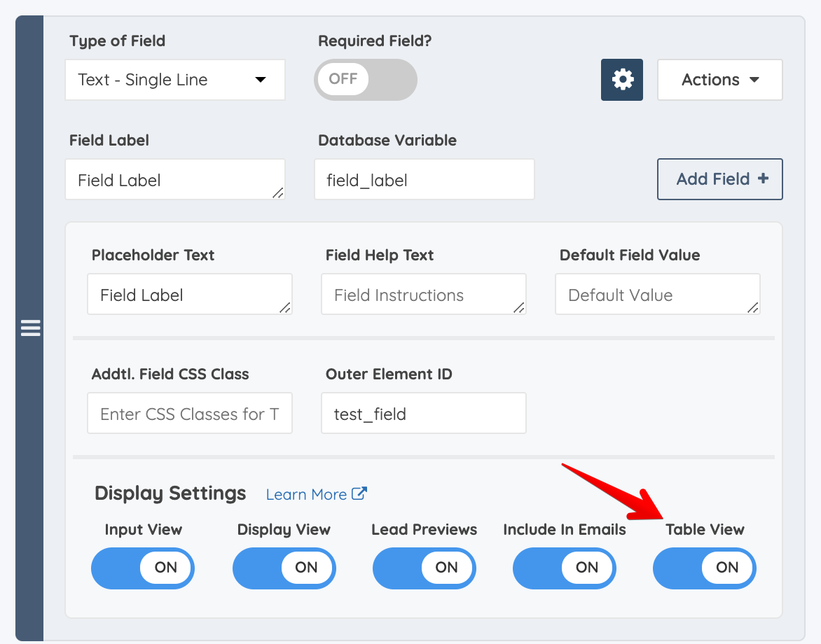Open the Type of Field dropdown

174,79
